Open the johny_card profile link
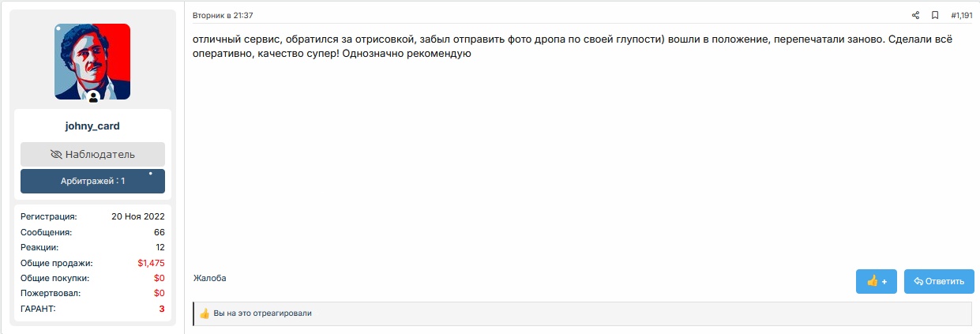This screenshot has height=334, width=980. (92, 126)
